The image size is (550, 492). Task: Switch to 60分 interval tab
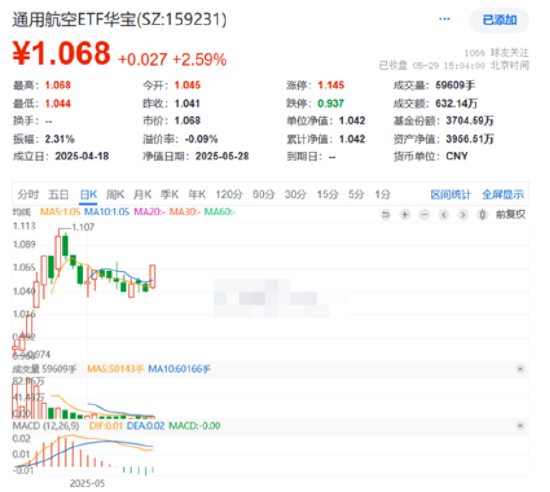coord(263,194)
